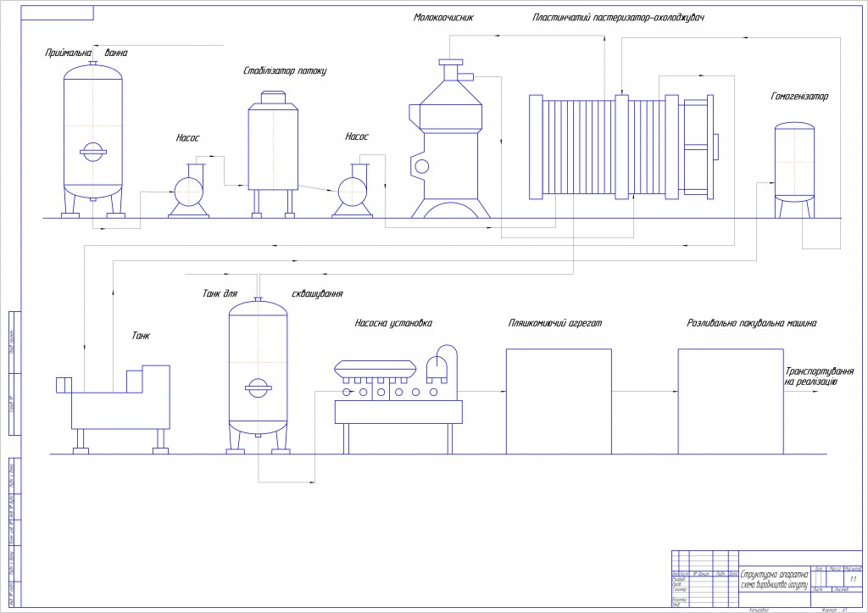Click the title 'Структурно апаратна схема виробництва йогурту'
The image size is (868, 613).
point(775,580)
